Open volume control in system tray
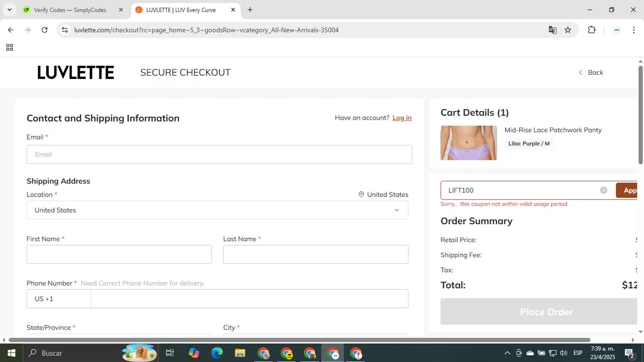 (x=564, y=353)
